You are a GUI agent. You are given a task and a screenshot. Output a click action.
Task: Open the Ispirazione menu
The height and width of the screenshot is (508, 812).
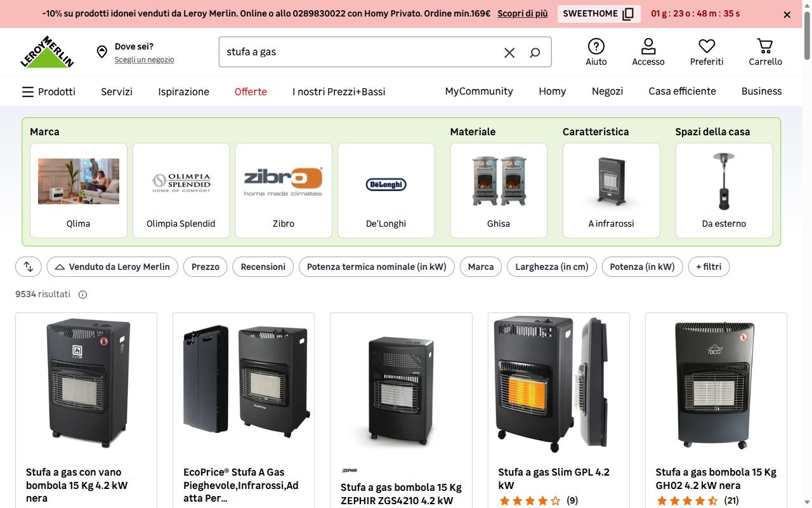[x=184, y=91]
